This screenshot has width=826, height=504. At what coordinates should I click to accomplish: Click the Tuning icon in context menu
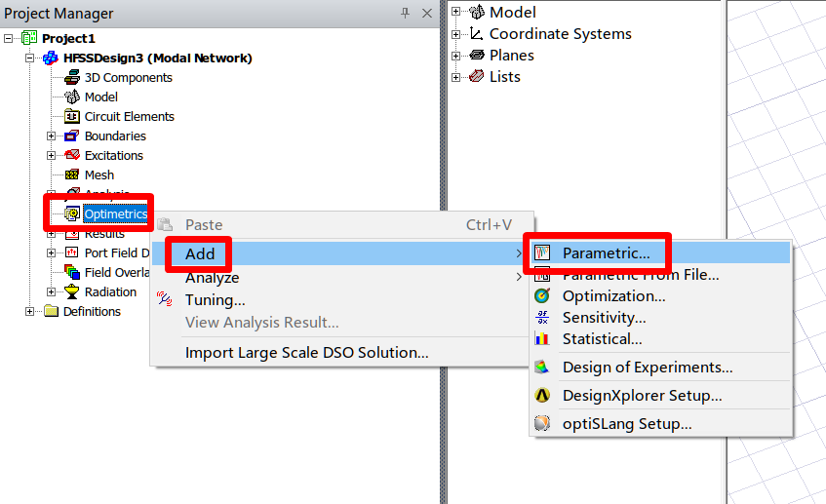(x=165, y=299)
